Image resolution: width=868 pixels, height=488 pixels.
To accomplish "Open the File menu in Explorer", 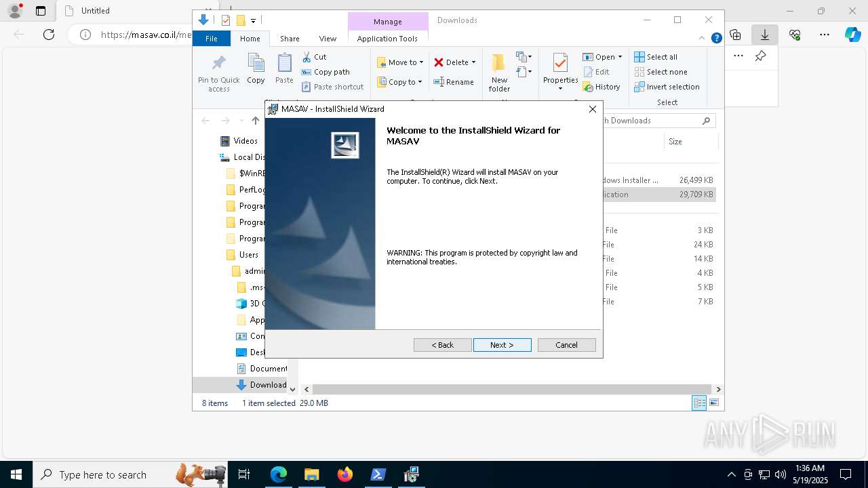I will pos(212,39).
